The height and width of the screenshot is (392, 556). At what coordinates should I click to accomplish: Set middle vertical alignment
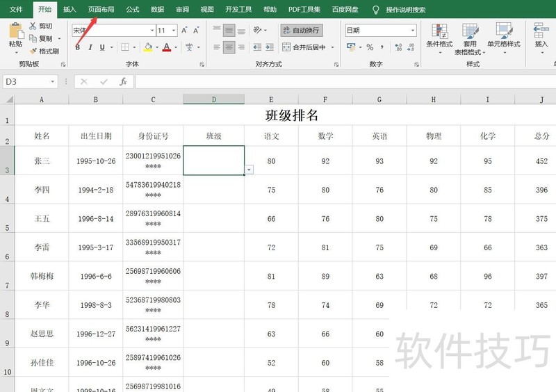coord(229,30)
